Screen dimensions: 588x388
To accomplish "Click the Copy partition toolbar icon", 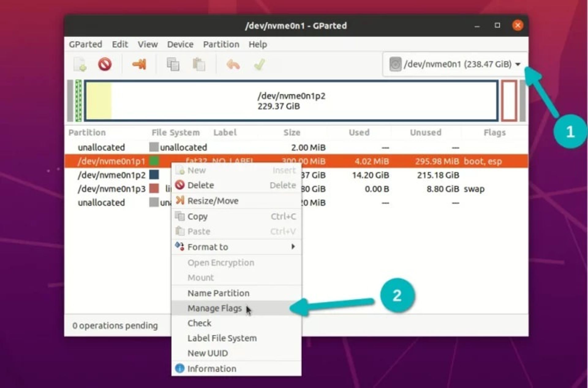I will pos(173,64).
